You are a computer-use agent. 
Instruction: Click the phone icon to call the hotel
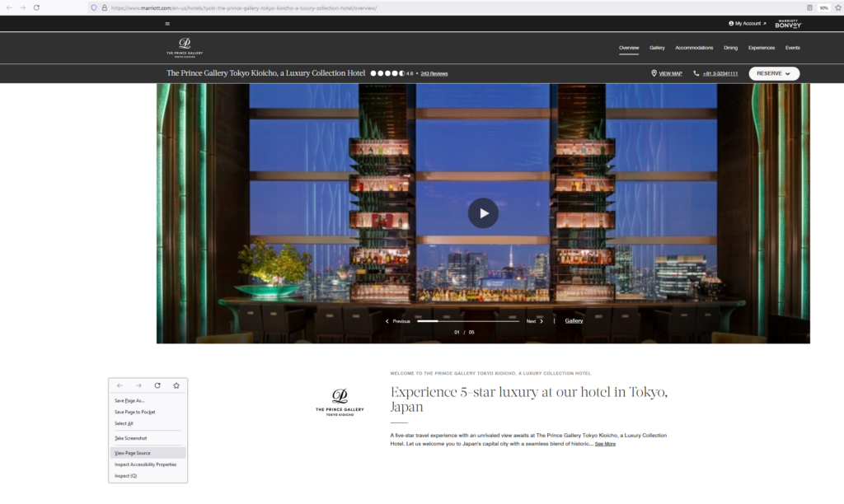click(x=696, y=73)
